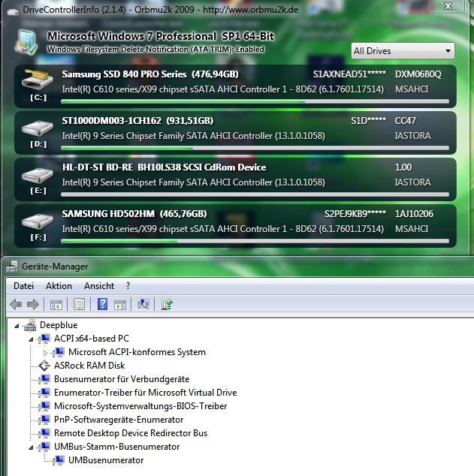Click the DriveControllerInfo title bar icon
This screenshot has width=474, height=476.
(x=13, y=11)
